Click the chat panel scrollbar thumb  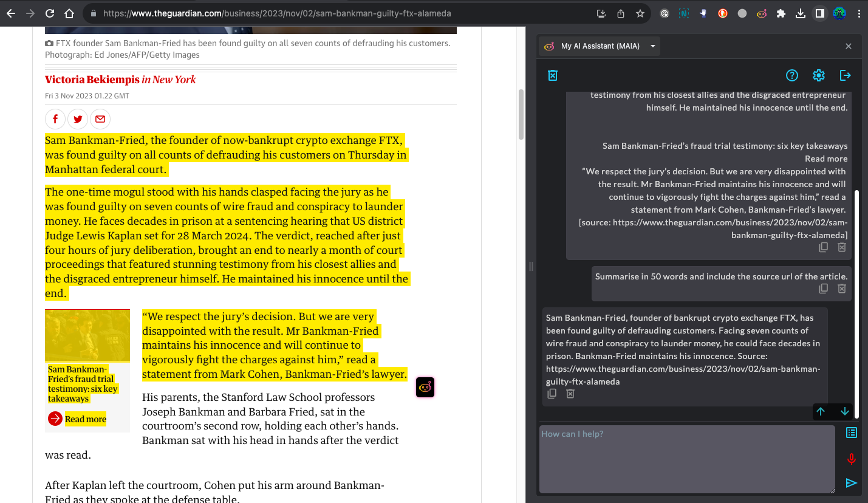857,304
